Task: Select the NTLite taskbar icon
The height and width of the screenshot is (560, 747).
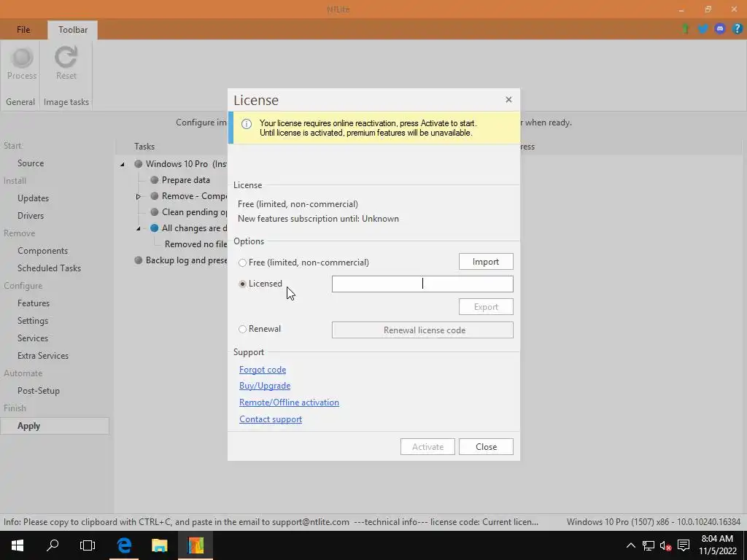Action: (x=196, y=545)
